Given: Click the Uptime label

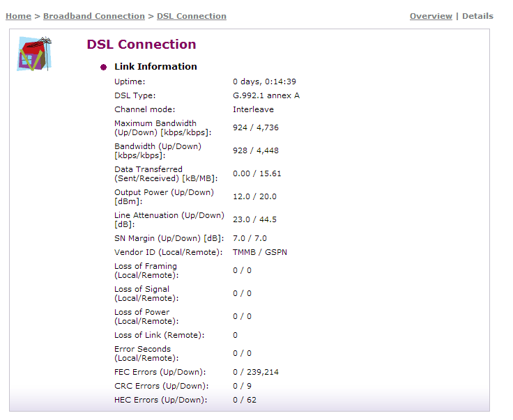Looking at the screenshot, I should pos(130,81).
